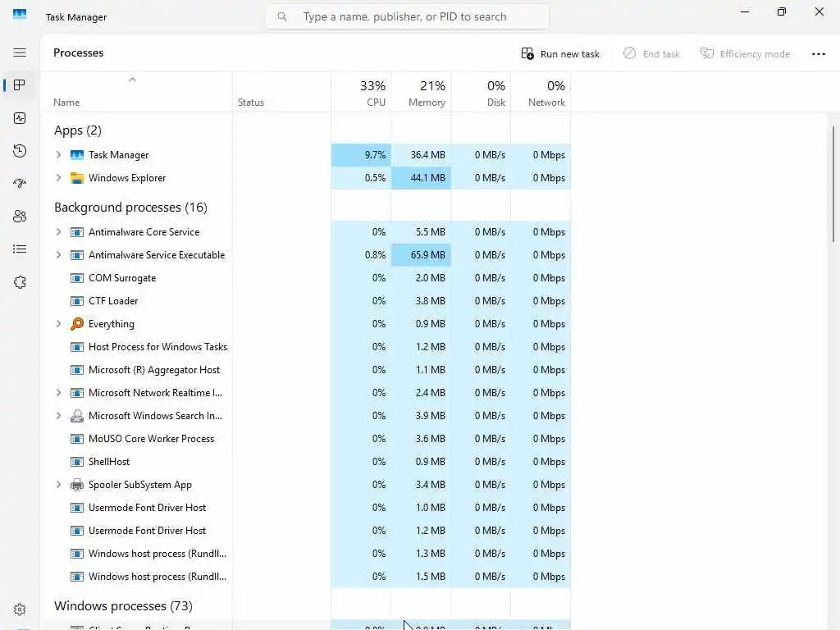Click the 65.9 MB memory cell
This screenshot has width=840, height=630.
tap(421, 255)
